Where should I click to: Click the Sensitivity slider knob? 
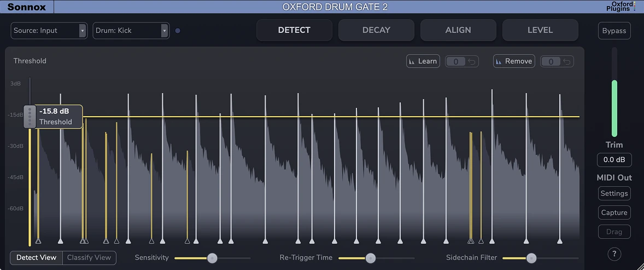coord(212,258)
